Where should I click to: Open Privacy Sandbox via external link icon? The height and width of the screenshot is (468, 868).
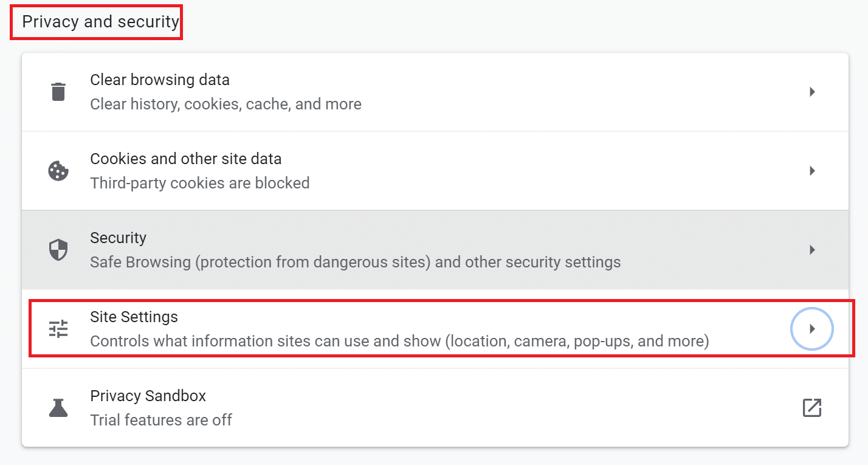coord(812,408)
